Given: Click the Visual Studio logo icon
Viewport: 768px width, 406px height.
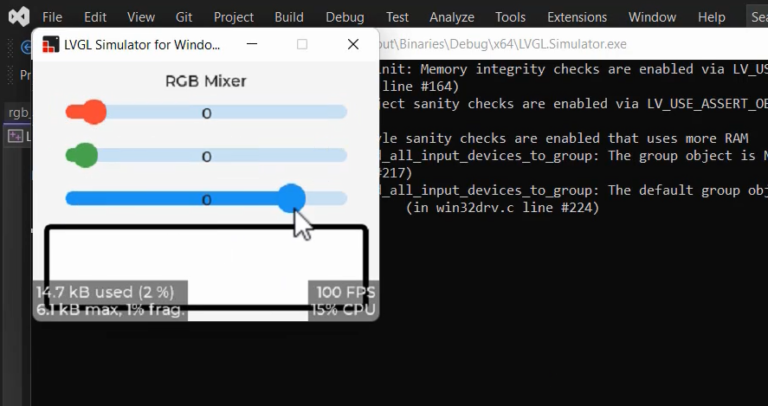Looking at the screenshot, I should pos(19,17).
